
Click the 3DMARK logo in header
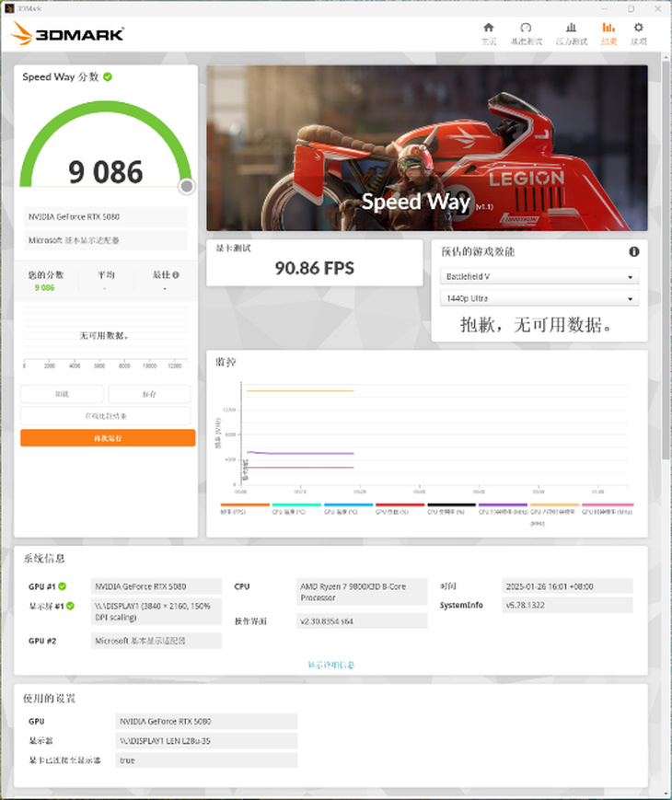click(x=67, y=34)
